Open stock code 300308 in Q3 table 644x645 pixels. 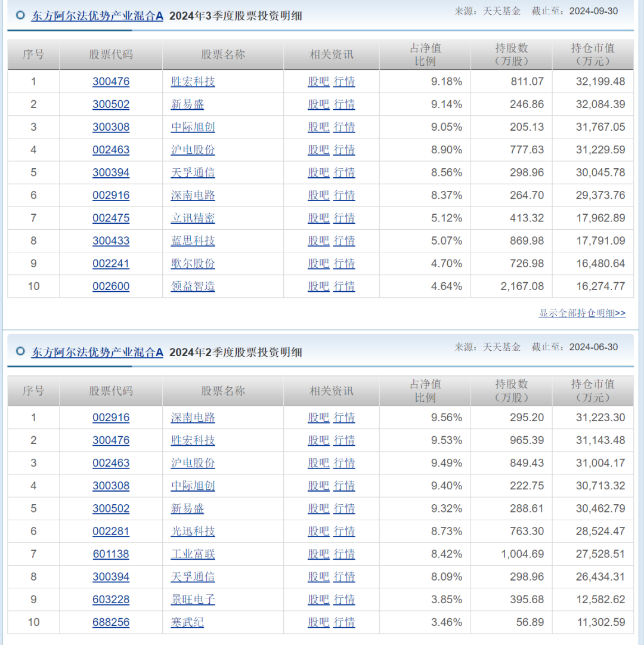click(111, 126)
